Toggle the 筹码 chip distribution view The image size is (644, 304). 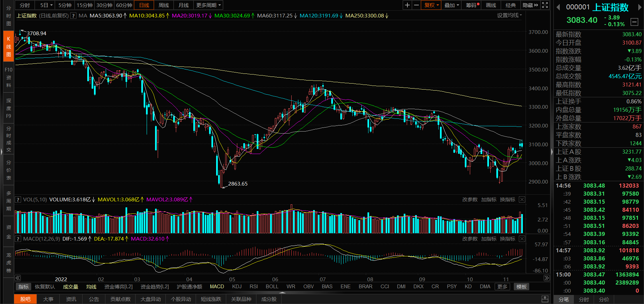pyautogui.click(x=472, y=5)
